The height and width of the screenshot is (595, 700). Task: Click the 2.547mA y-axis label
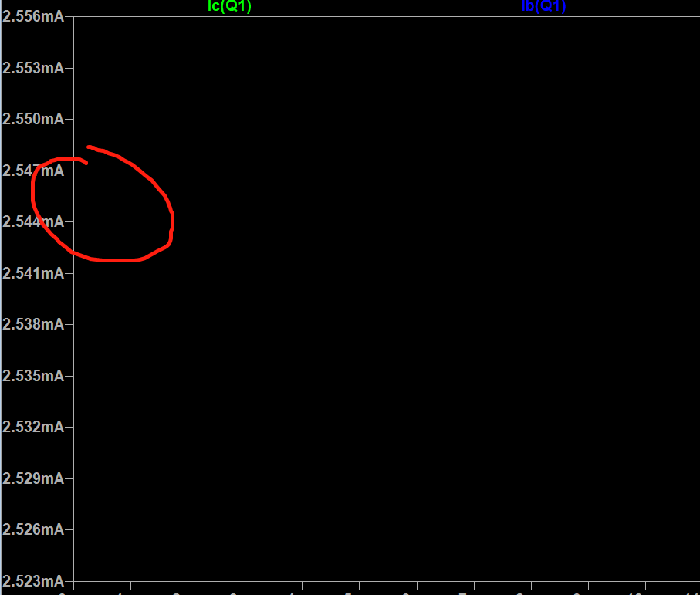coord(33,171)
